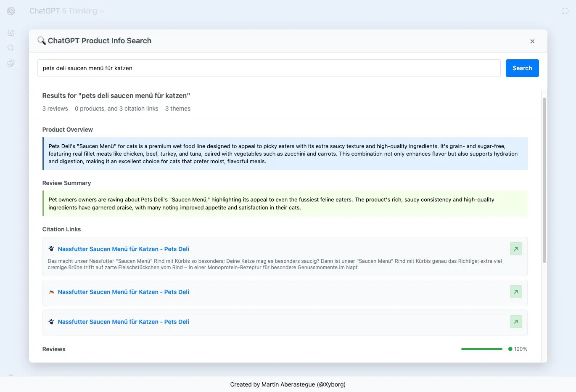Close the Product Info Search dialog
The height and width of the screenshot is (392, 576).
point(532,41)
